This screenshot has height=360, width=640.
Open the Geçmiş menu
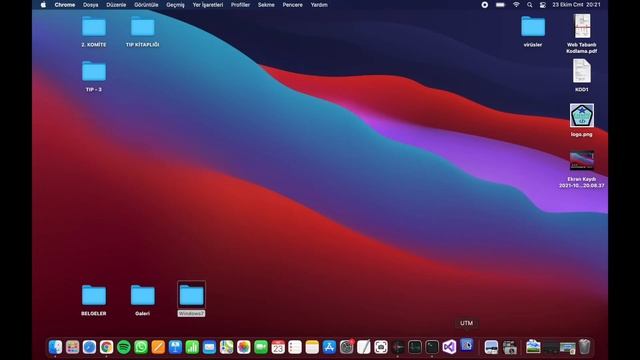point(176,5)
